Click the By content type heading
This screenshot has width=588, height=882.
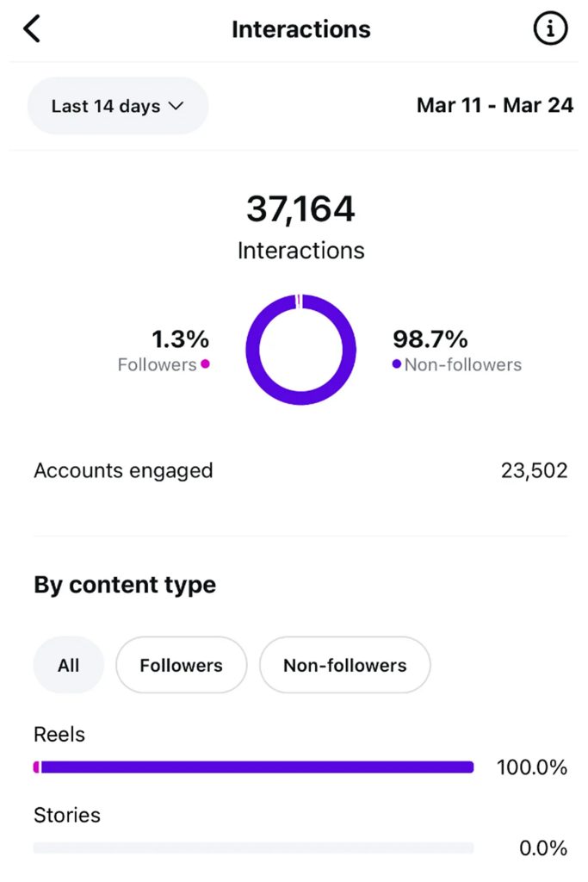pos(125,585)
